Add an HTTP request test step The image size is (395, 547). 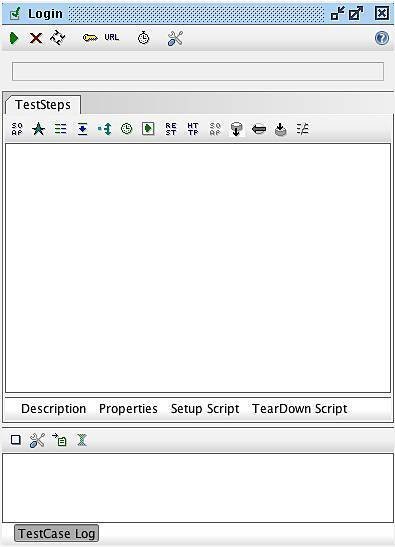193,129
